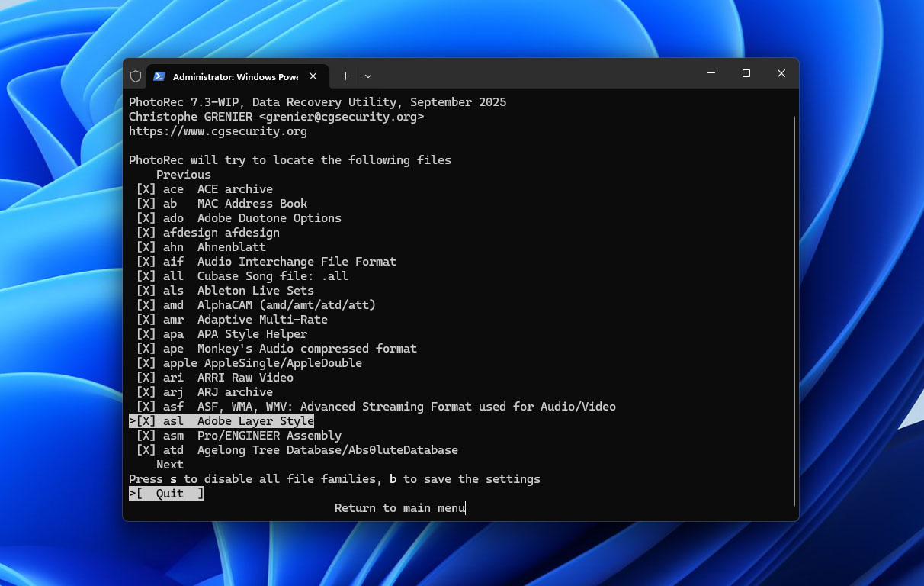Close the Administrator: Windows PowerShell tab
Image resolution: width=924 pixels, height=586 pixels.
[313, 76]
